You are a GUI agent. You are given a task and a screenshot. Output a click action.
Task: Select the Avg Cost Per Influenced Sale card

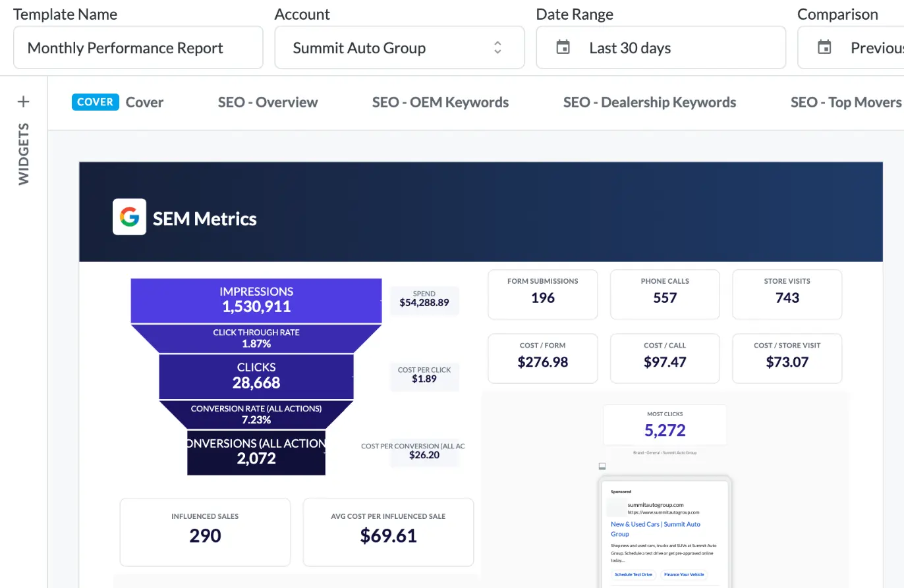click(388, 532)
